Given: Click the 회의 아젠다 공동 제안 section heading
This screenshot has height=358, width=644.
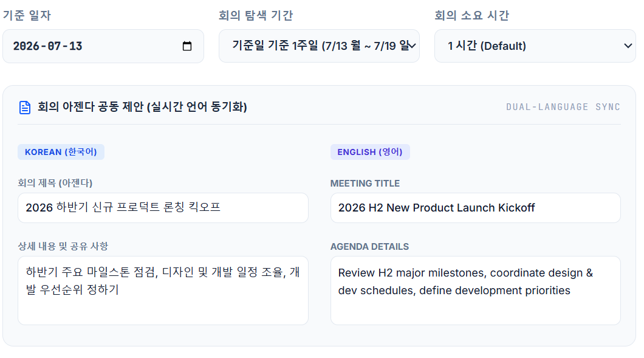Looking at the screenshot, I should click(142, 107).
